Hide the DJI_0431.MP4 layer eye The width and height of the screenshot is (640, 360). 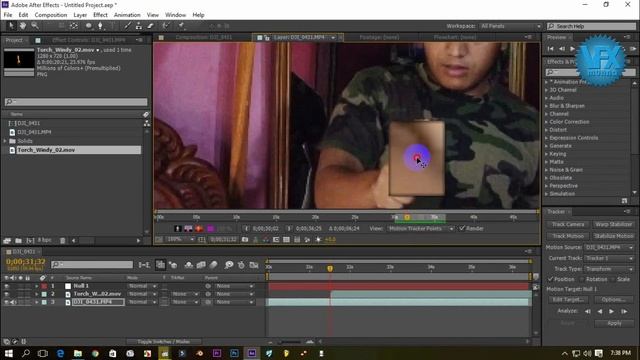click(x=7, y=302)
